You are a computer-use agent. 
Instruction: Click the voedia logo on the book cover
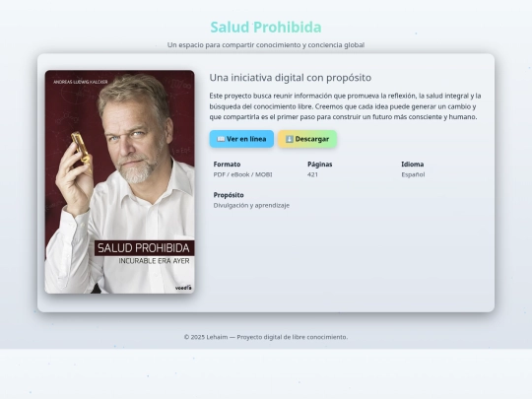[183, 288]
